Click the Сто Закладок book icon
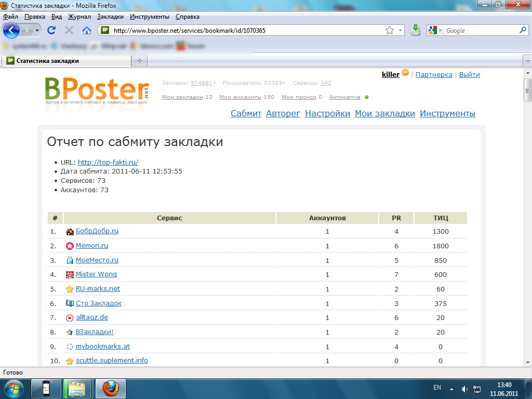This screenshot has height=399, width=532. (x=70, y=303)
